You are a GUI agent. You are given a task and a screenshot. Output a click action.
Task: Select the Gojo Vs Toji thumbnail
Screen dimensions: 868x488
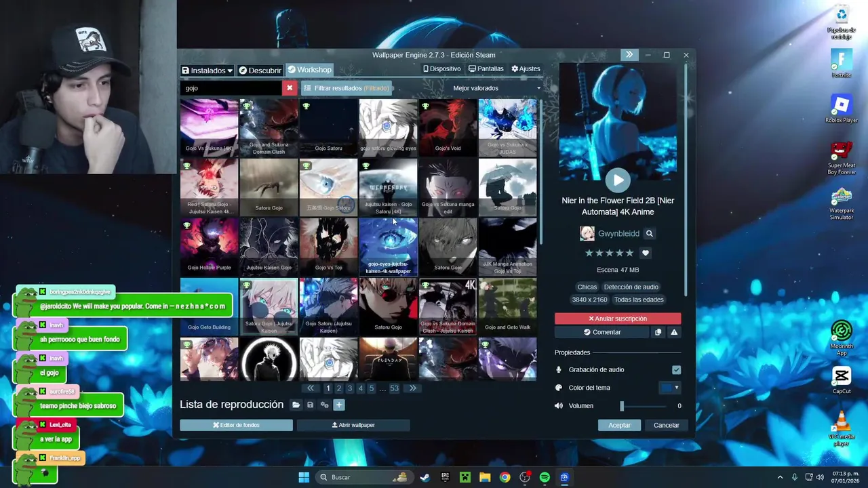pos(328,247)
